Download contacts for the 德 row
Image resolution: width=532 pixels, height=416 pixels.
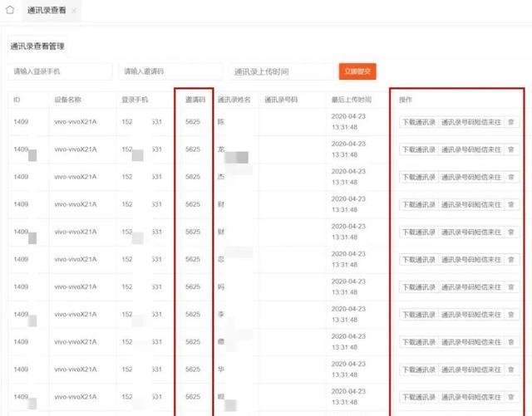(419, 342)
